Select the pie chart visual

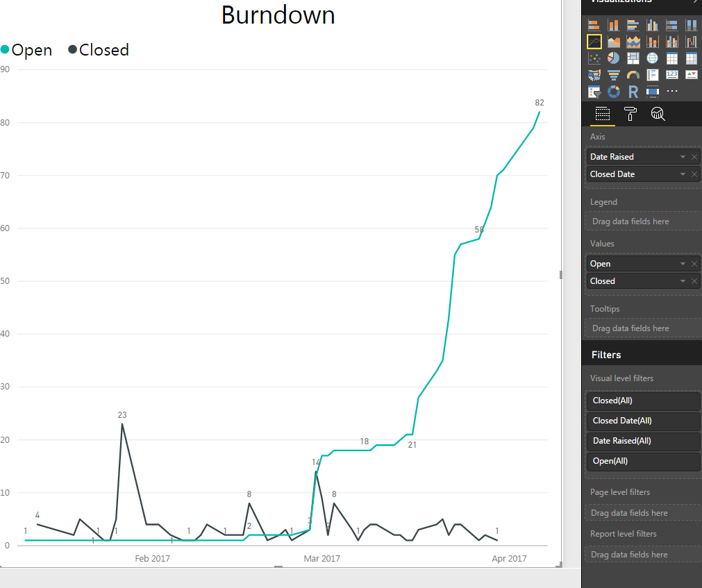click(613, 58)
